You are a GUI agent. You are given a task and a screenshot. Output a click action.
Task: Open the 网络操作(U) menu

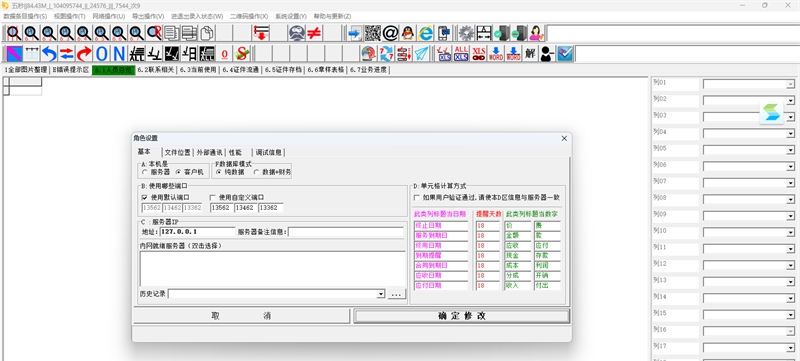coord(109,16)
